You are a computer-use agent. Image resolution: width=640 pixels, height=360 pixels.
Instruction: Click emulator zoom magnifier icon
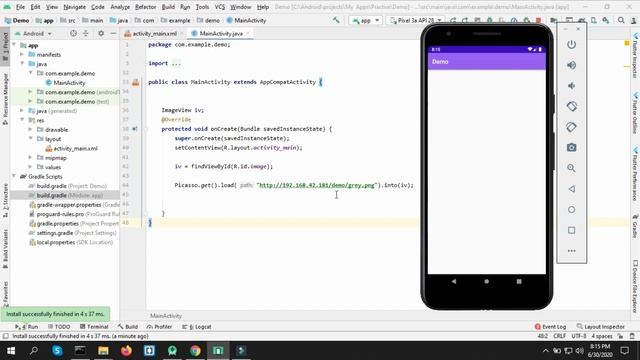coord(571,168)
